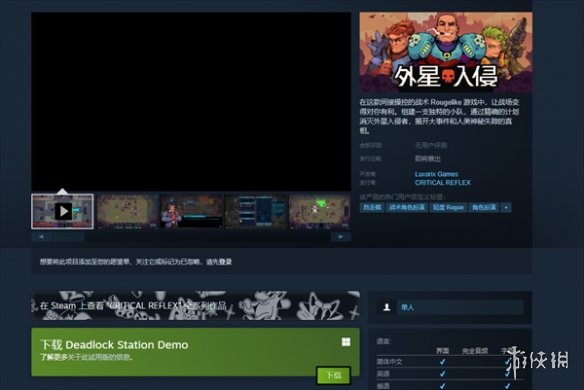The height and width of the screenshot is (390, 584).
Task: Click the left arrow of thumbnail strip
Action: click(x=41, y=237)
